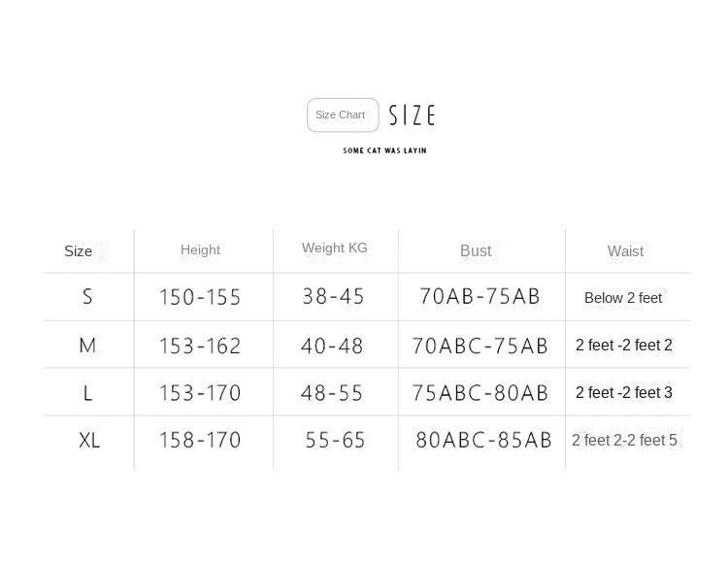The height and width of the screenshot is (563, 728).
Task: Select the 70AB-75AB bust cell
Action: 480,297
